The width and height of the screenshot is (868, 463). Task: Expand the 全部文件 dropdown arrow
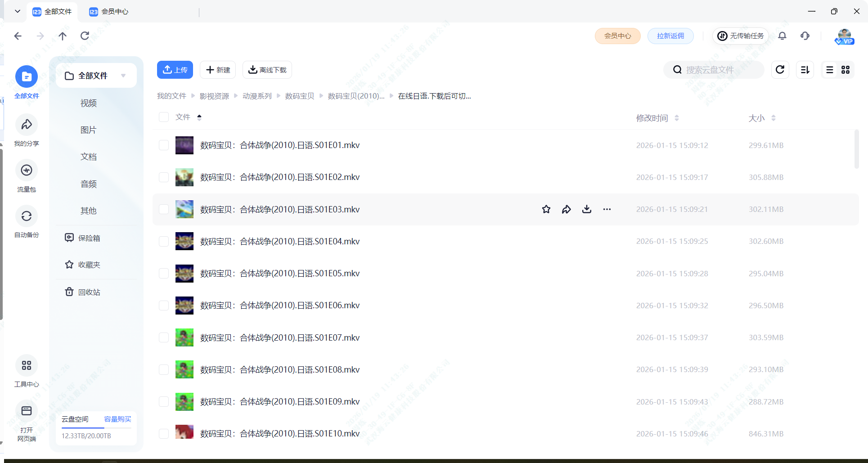123,76
